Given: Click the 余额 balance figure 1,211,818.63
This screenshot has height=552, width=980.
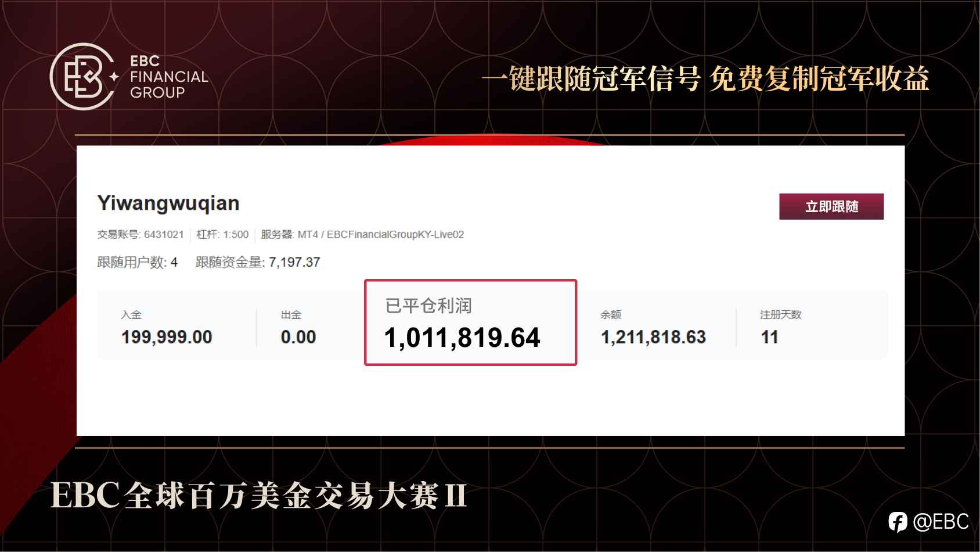Looking at the screenshot, I should point(653,337).
